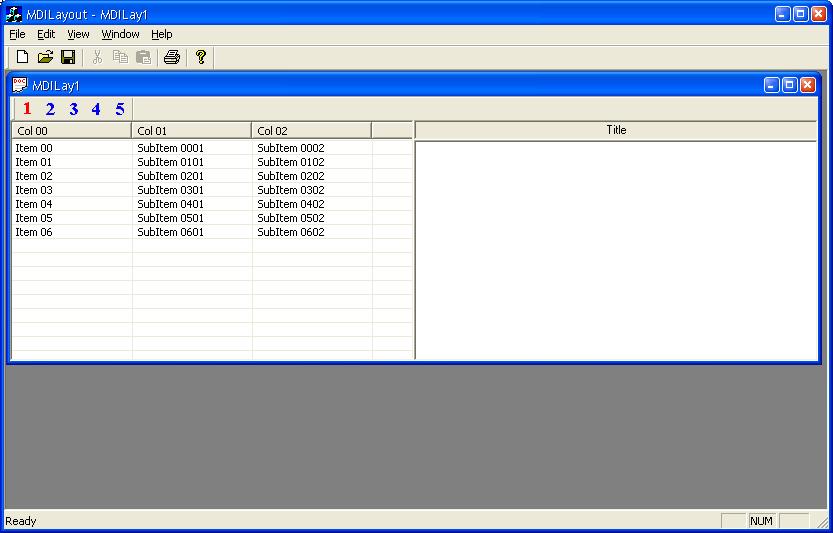This screenshot has height=533, width=833.
Task: Click the yellow question mark Help icon
Action: pos(200,57)
